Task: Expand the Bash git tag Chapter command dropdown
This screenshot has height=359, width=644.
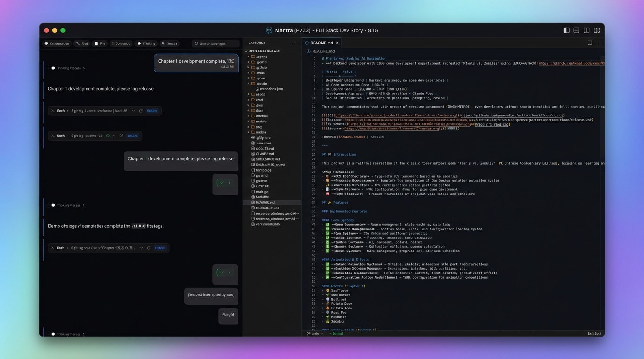Action: [141, 248]
